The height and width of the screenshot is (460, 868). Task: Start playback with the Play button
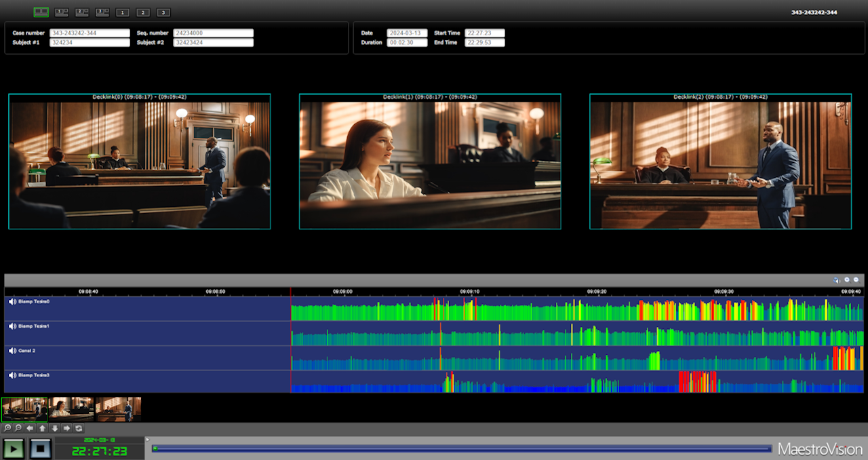(x=13, y=448)
